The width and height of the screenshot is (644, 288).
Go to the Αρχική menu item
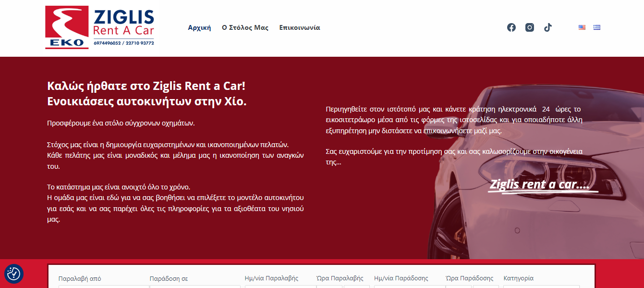coord(199,28)
